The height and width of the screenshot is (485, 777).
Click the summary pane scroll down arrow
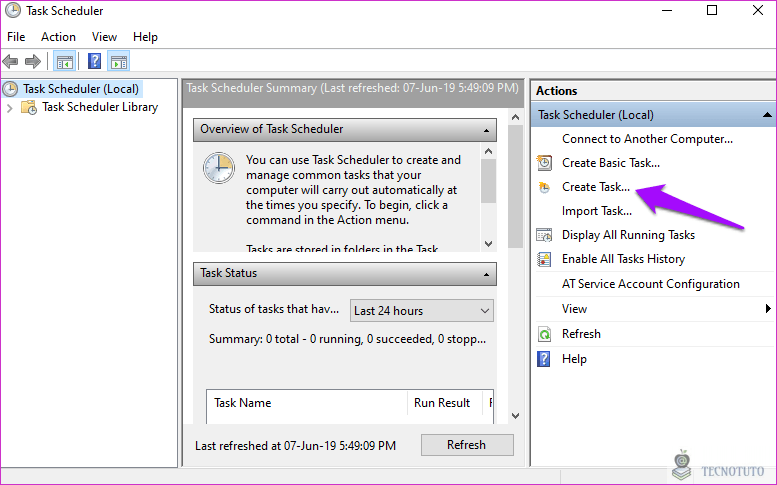click(x=515, y=416)
